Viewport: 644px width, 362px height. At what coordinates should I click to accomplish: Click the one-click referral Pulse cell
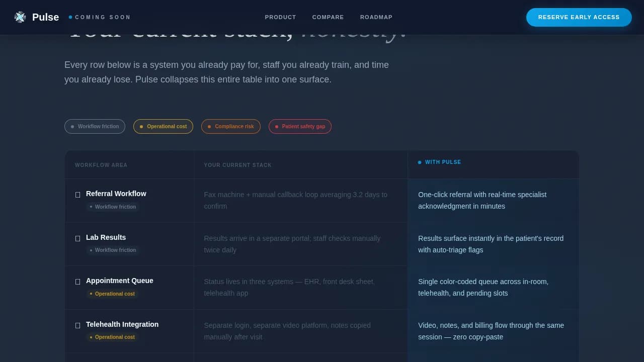[494, 200]
